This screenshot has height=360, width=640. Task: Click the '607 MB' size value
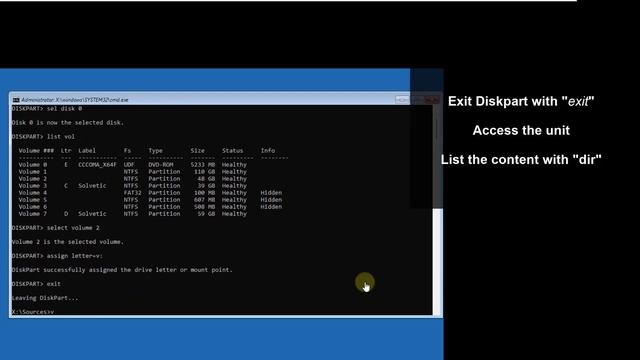point(204,200)
